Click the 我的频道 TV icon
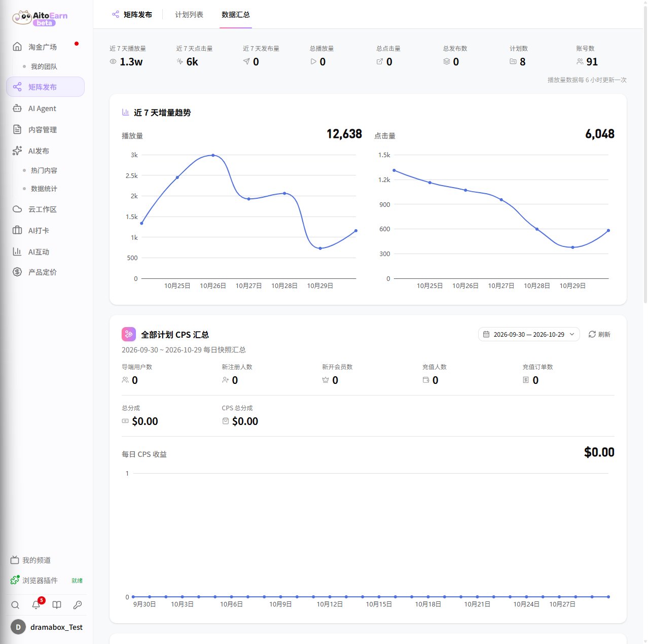Viewport: 648px width, 644px height. point(15,560)
